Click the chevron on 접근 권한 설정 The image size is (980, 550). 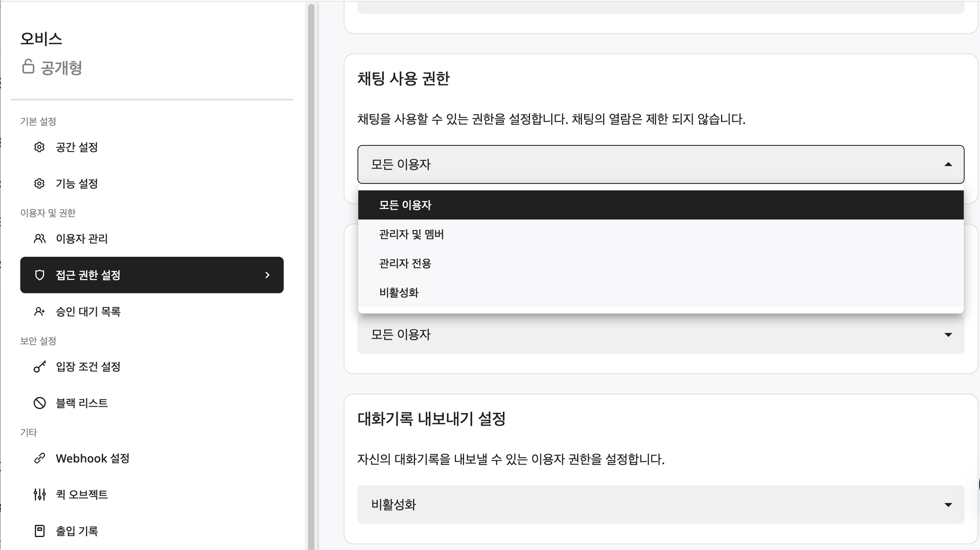[267, 275]
